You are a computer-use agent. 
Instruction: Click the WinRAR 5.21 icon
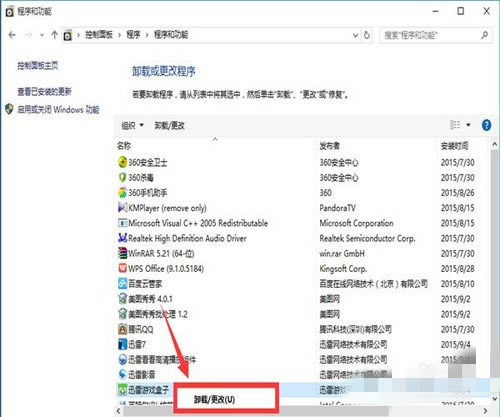123,253
